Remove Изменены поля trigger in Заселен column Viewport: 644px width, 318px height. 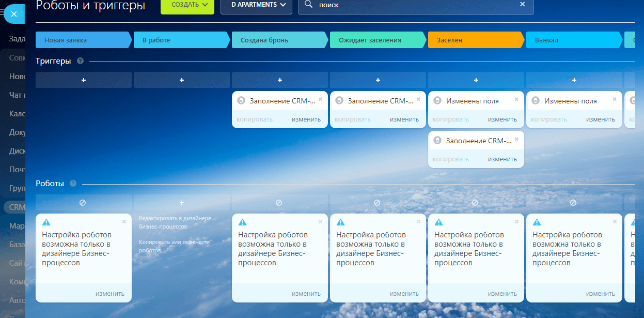click(516, 99)
